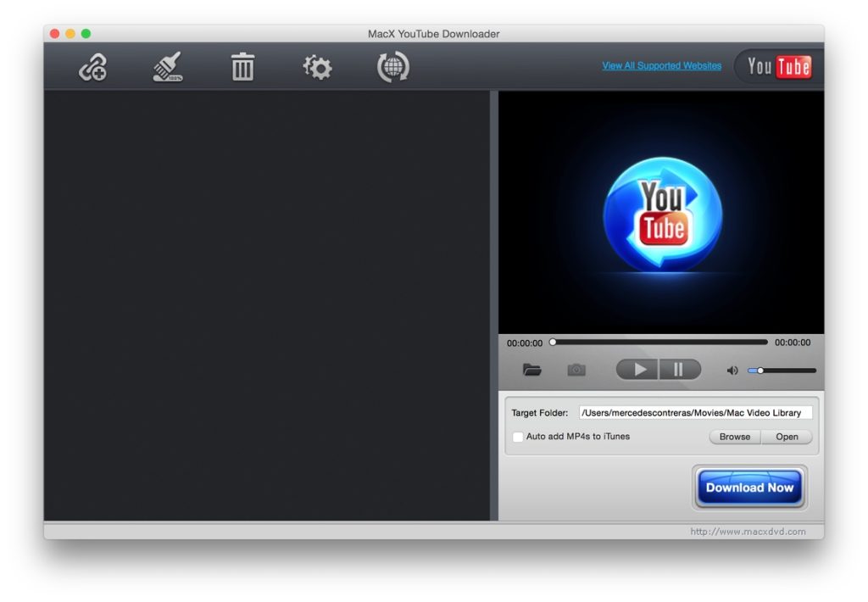Mute audio with the speaker icon

732,369
